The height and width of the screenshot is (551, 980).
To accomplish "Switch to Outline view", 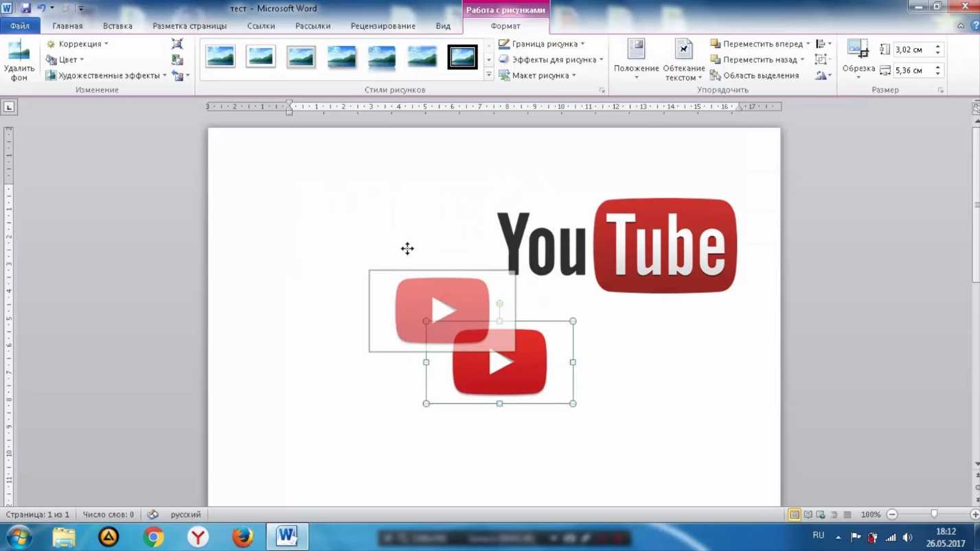I will click(834, 515).
